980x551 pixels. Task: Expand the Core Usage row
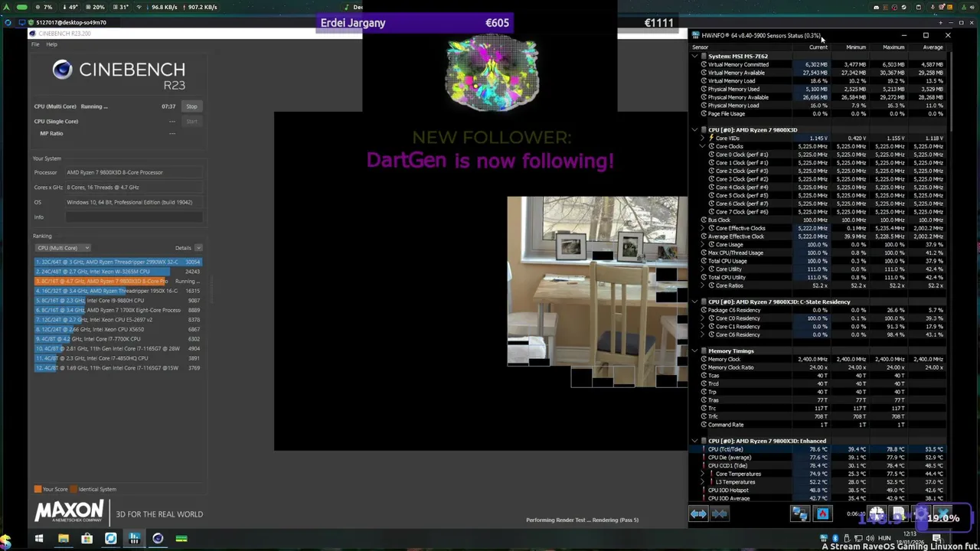coord(704,245)
